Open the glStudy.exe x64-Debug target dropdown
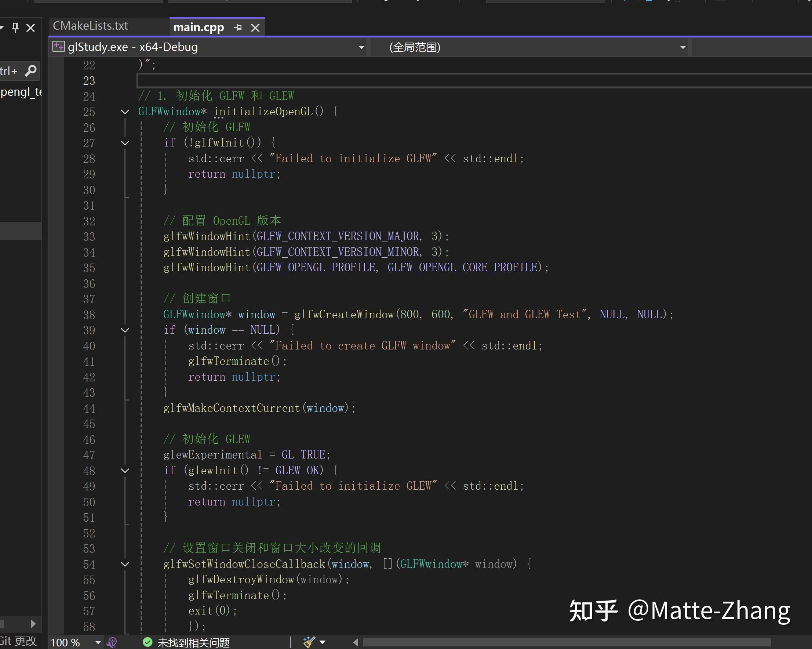 361,47
